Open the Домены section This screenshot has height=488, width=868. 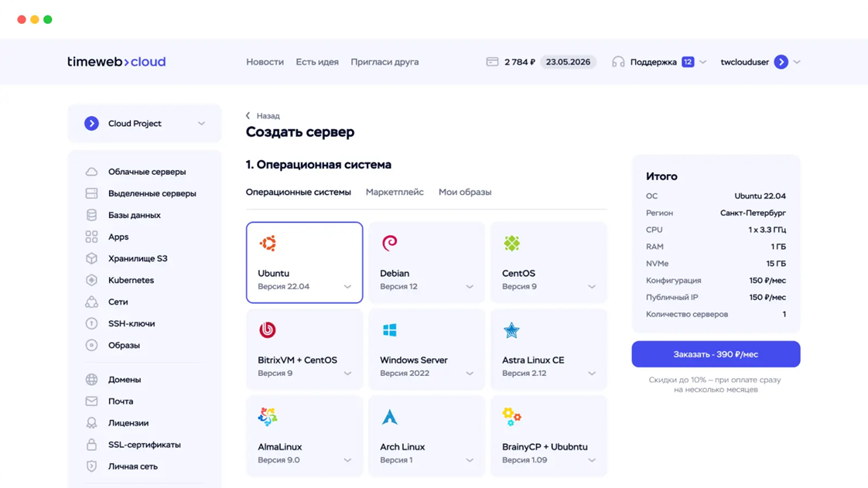(127, 379)
